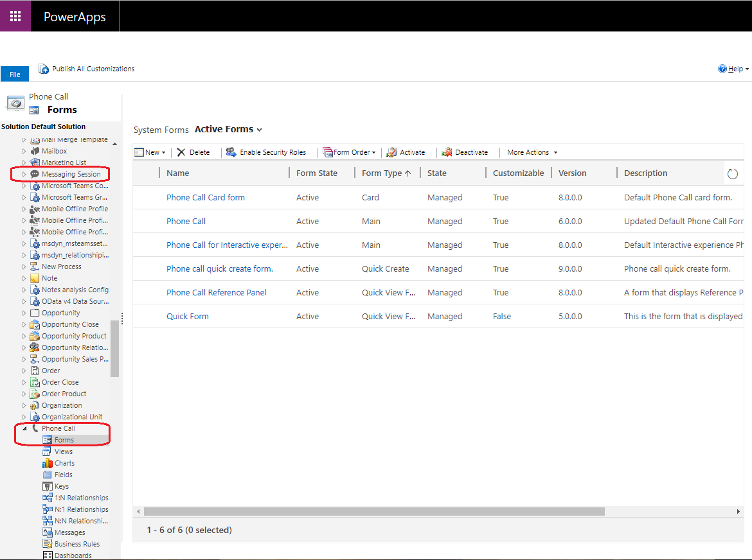Viewport: 752px width, 560px height.
Task: Click the Notes analysis Config tree item
Action: pos(75,290)
